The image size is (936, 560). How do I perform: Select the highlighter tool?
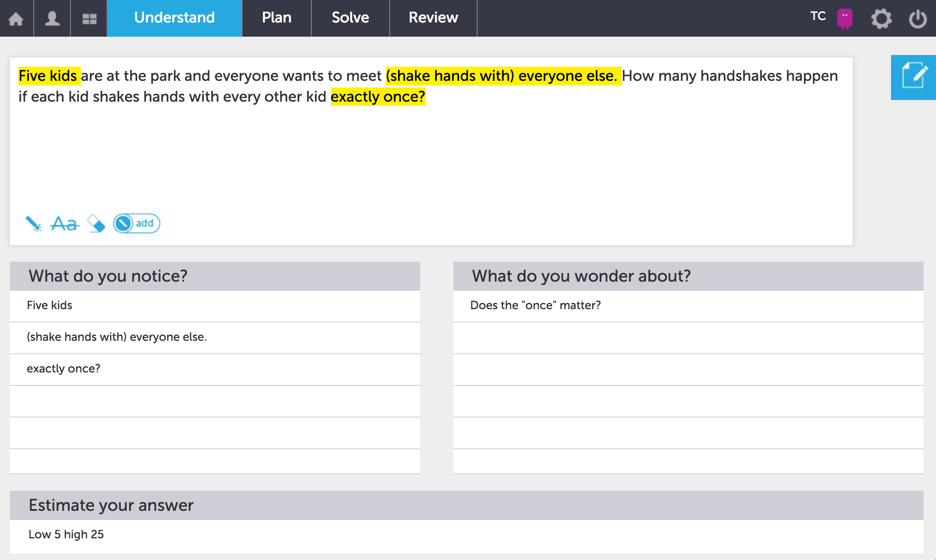[33, 224]
